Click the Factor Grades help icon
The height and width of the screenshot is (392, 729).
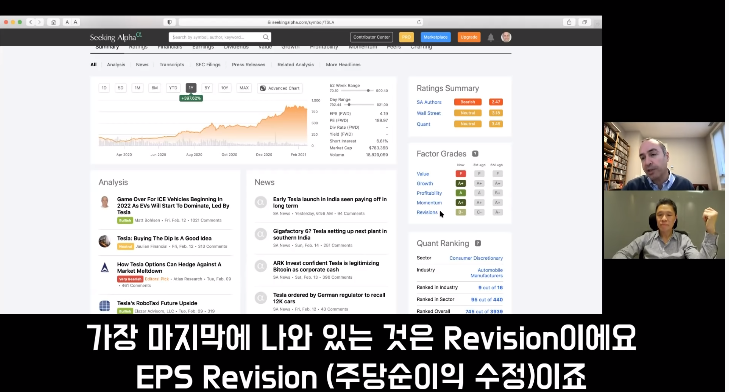point(475,153)
